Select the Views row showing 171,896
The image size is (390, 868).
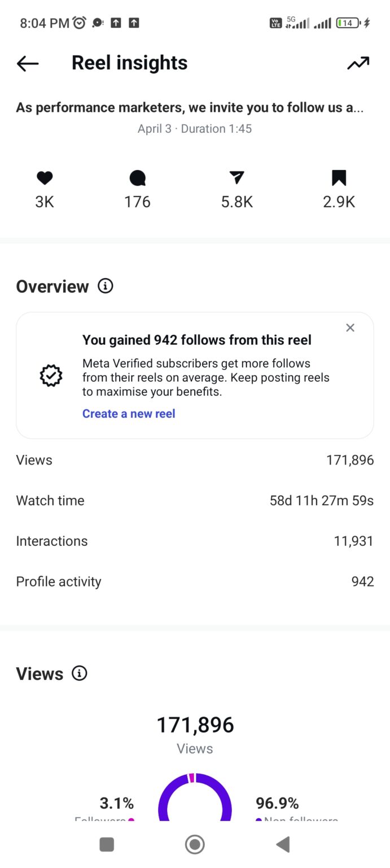tap(195, 460)
